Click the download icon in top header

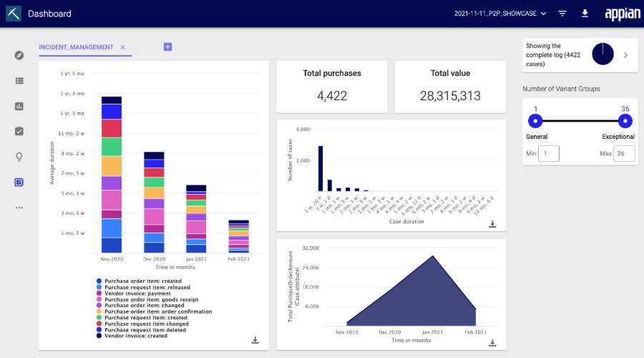click(x=585, y=14)
